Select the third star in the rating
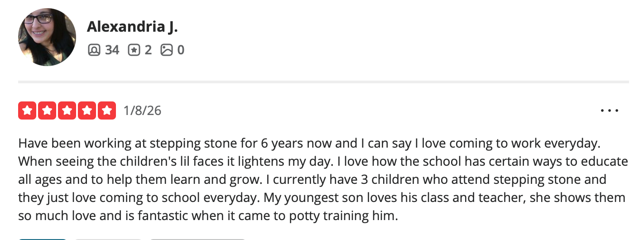 click(67, 110)
